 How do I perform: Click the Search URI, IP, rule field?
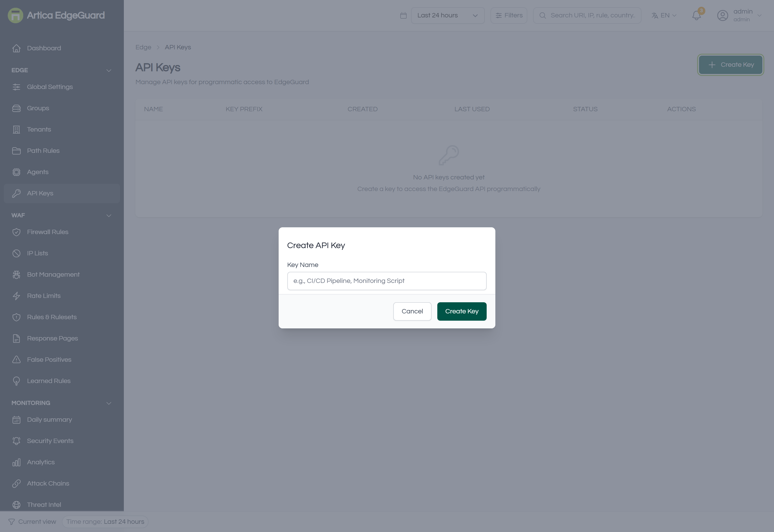click(x=587, y=15)
